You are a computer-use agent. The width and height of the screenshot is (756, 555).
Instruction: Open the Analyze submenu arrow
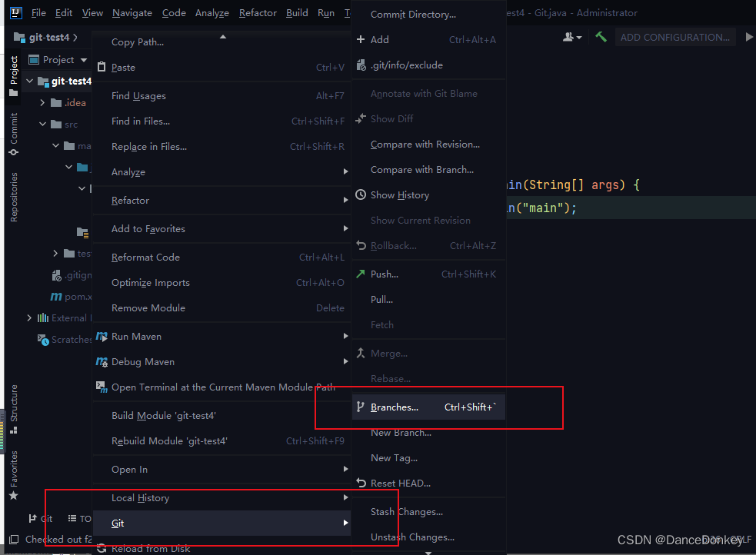click(345, 171)
